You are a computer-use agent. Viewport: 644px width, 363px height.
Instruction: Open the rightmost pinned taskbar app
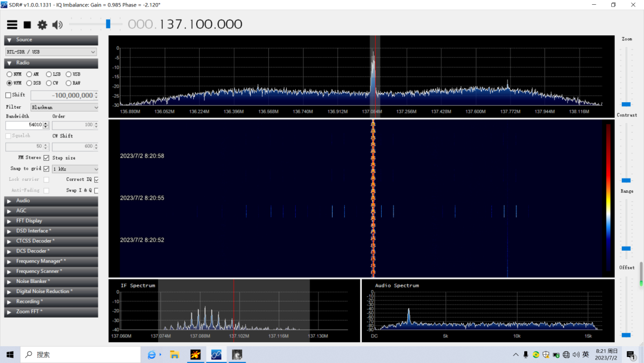click(237, 355)
